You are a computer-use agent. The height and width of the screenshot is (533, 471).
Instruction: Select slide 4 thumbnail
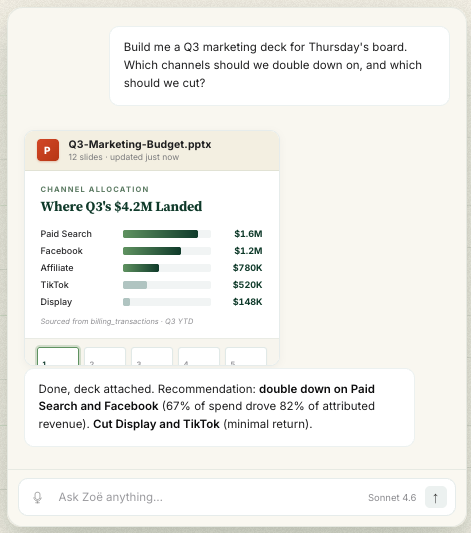click(x=199, y=356)
